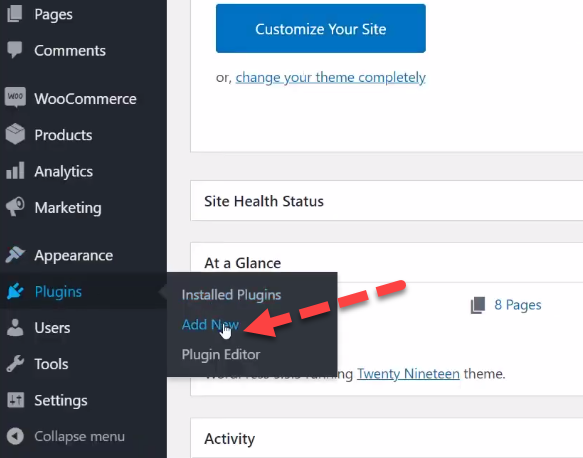Click the Plugins plug icon

pos(15,291)
